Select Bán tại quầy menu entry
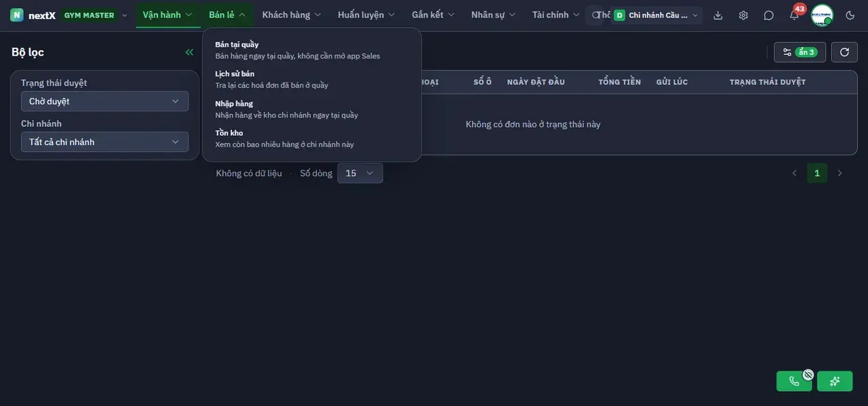This screenshot has height=406, width=868. tap(312, 50)
